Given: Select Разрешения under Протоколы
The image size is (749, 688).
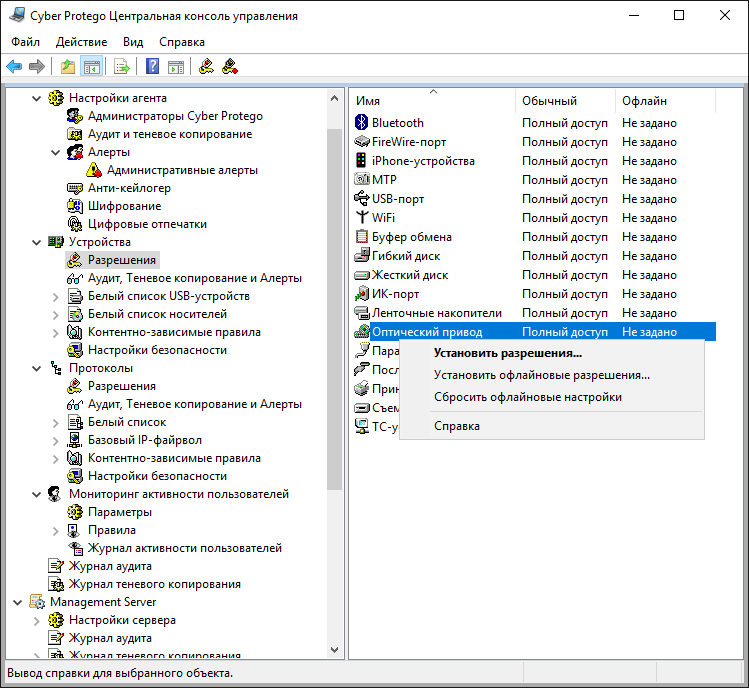Looking at the screenshot, I should [x=122, y=386].
